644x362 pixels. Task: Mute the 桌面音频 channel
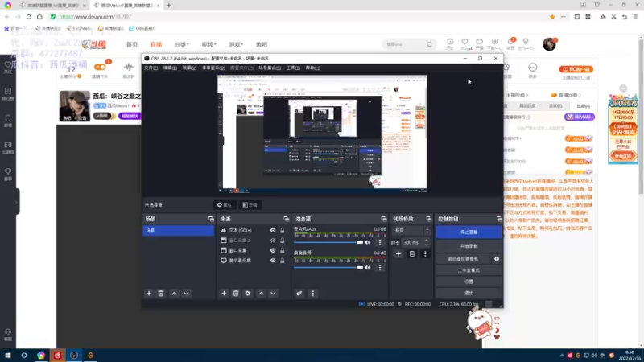pos(368,268)
